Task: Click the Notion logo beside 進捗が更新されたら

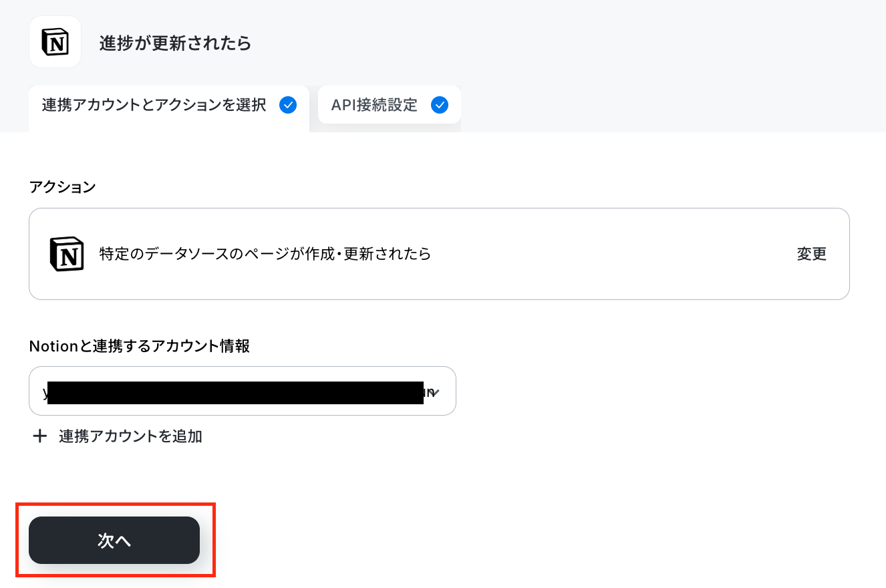Action: 55,42
